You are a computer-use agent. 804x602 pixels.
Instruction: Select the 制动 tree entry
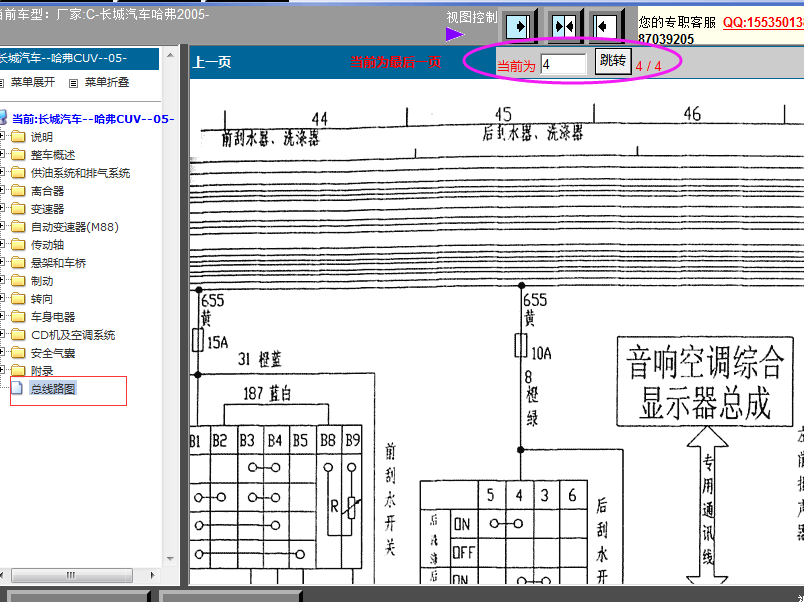point(42,280)
